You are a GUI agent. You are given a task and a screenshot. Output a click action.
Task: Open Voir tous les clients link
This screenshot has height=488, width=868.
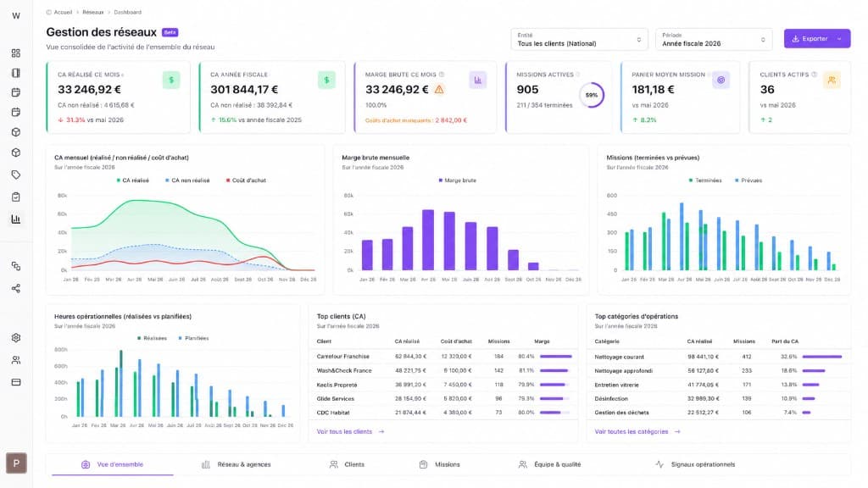point(350,431)
